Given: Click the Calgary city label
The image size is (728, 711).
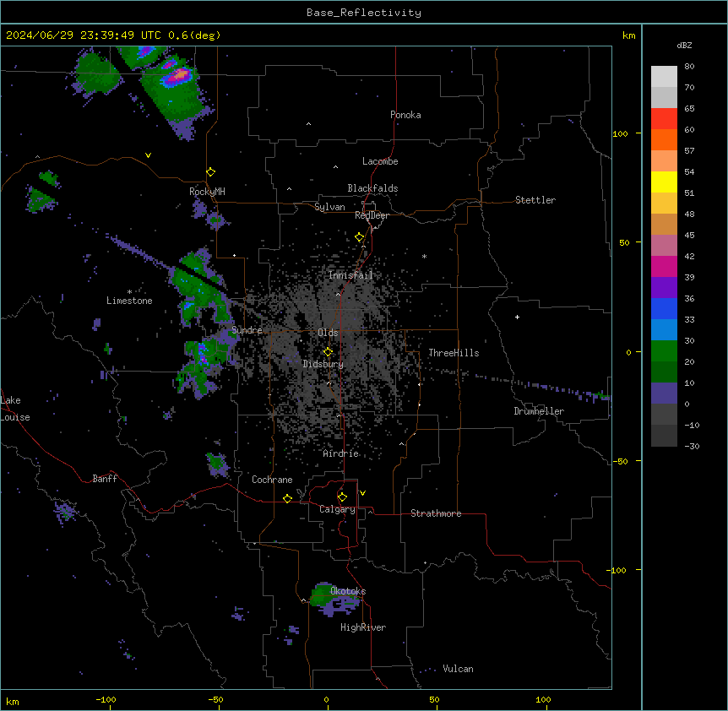Looking at the screenshot, I should (337, 509).
